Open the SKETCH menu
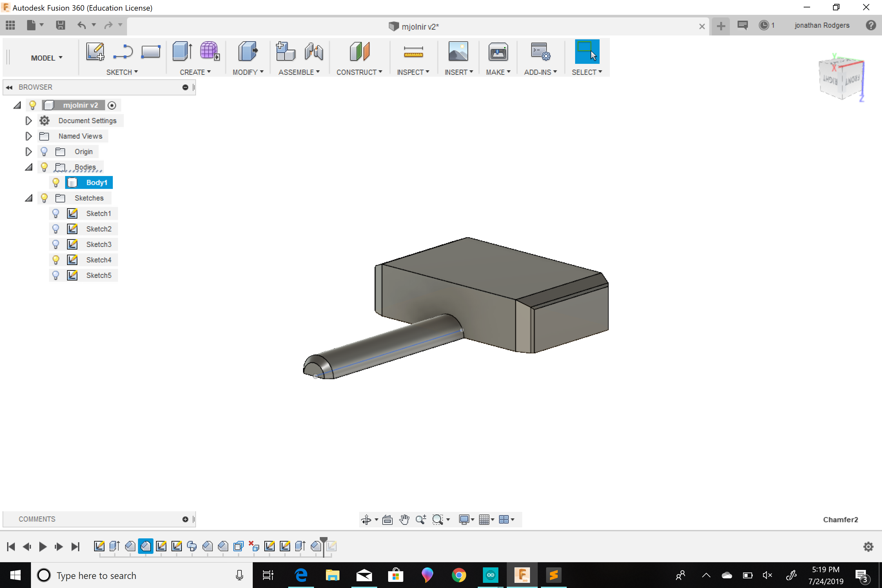Image resolution: width=882 pixels, height=588 pixels. click(x=122, y=72)
